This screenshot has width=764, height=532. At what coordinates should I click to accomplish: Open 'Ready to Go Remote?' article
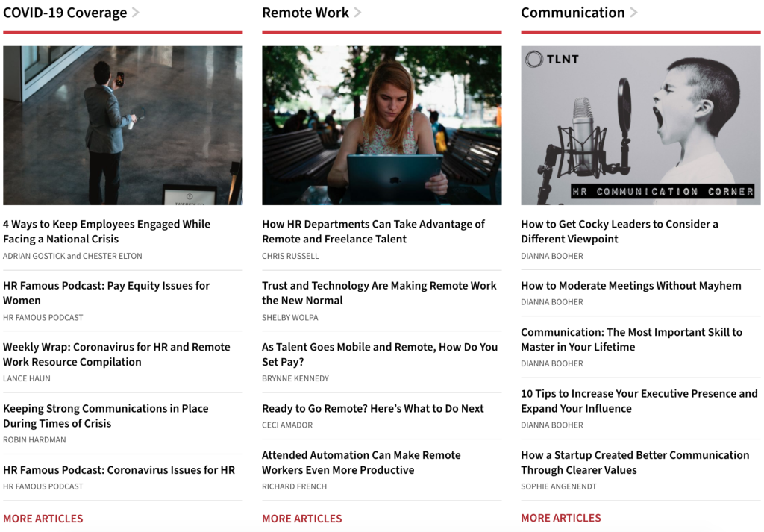[373, 408]
